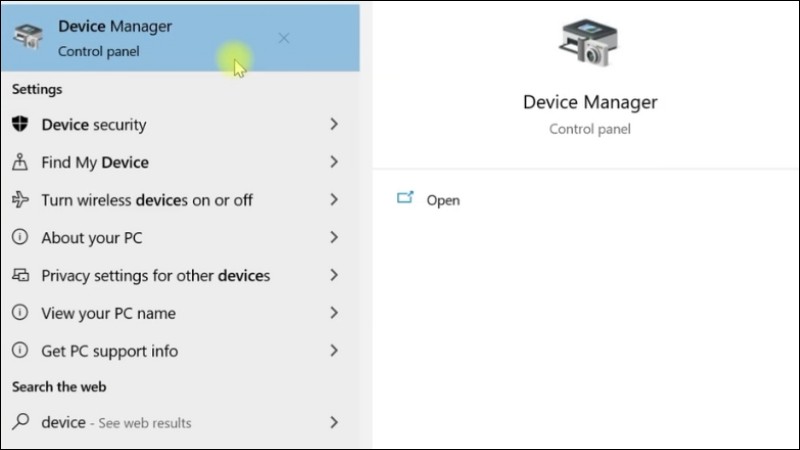The height and width of the screenshot is (450, 800).
Task: Click the airplane icon for wireless devices
Action: (20, 199)
